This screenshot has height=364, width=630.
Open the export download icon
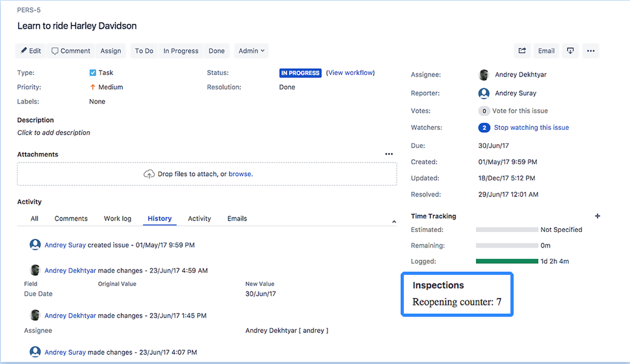click(x=570, y=51)
